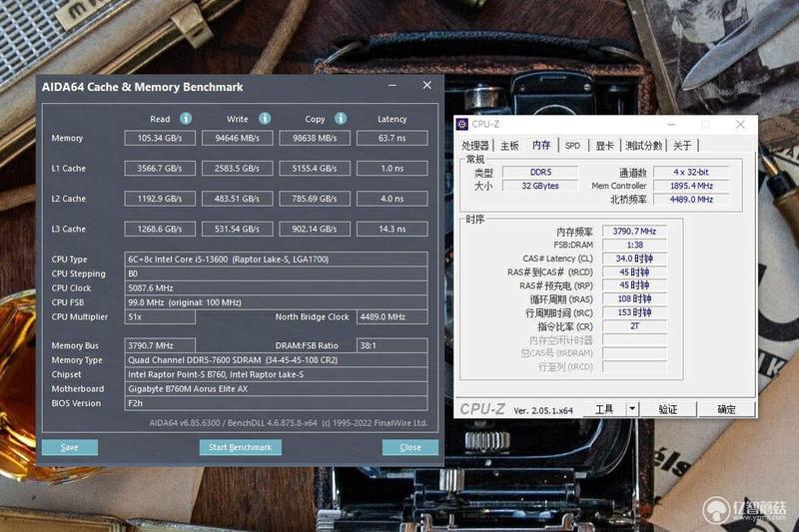
Task: Click the 确定 button in CPU-Z
Action: 727,409
